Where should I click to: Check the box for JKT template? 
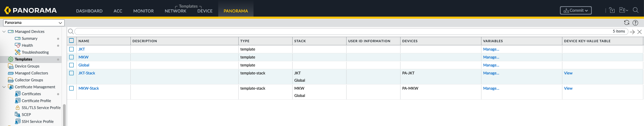(x=72, y=49)
